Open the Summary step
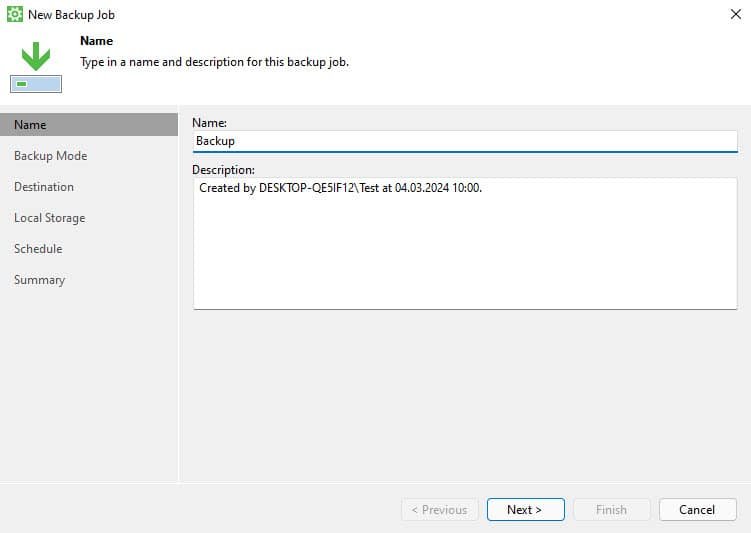 pyautogui.click(x=39, y=280)
